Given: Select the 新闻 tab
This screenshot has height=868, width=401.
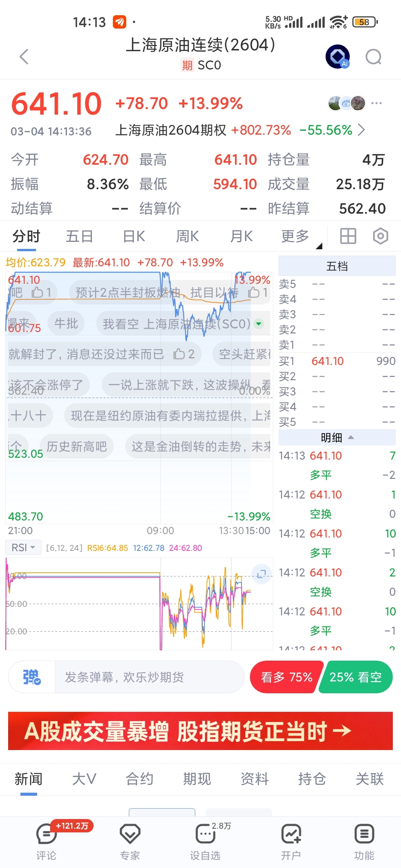Looking at the screenshot, I should (x=28, y=779).
